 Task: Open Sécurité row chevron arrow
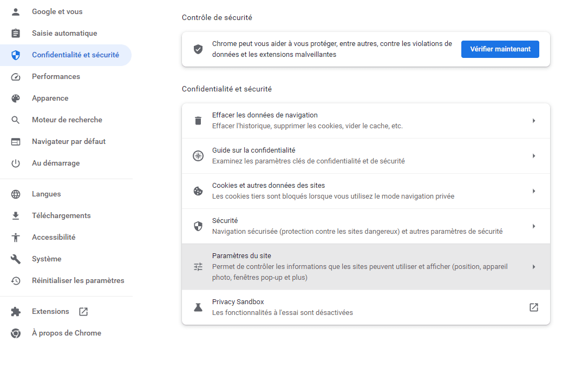(x=533, y=226)
